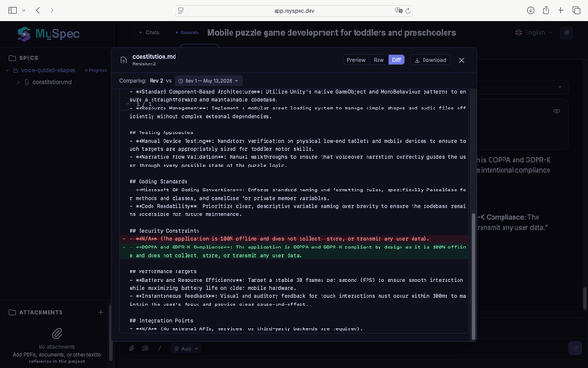The width and height of the screenshot is (588, 368).
Task: Switch to the Preview tab
Action: (356, 60)
